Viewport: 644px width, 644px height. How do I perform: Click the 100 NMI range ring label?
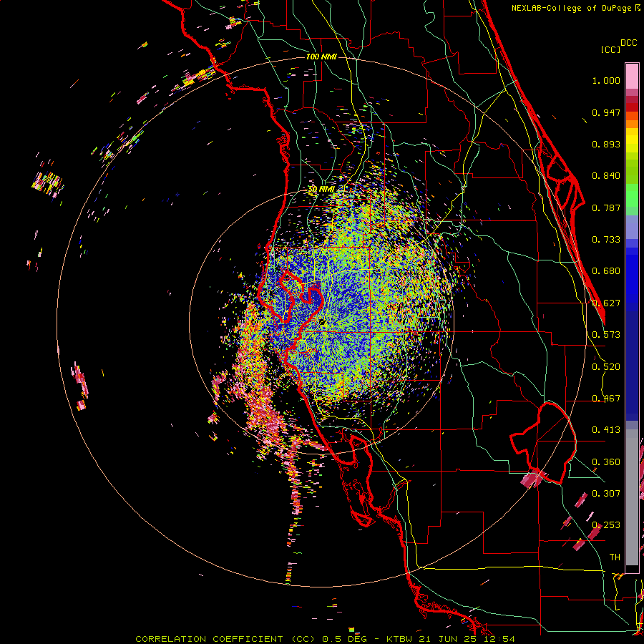[x=321, y=57]
